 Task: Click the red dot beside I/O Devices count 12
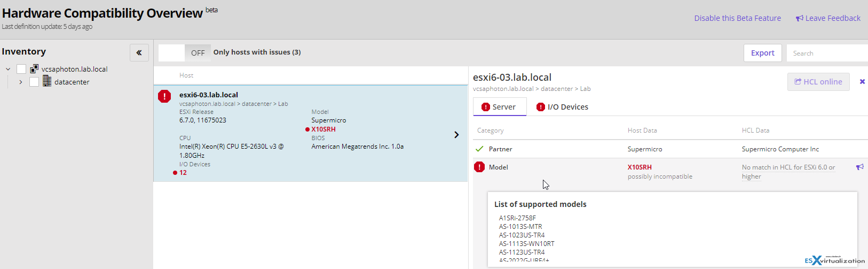[175, 173]
